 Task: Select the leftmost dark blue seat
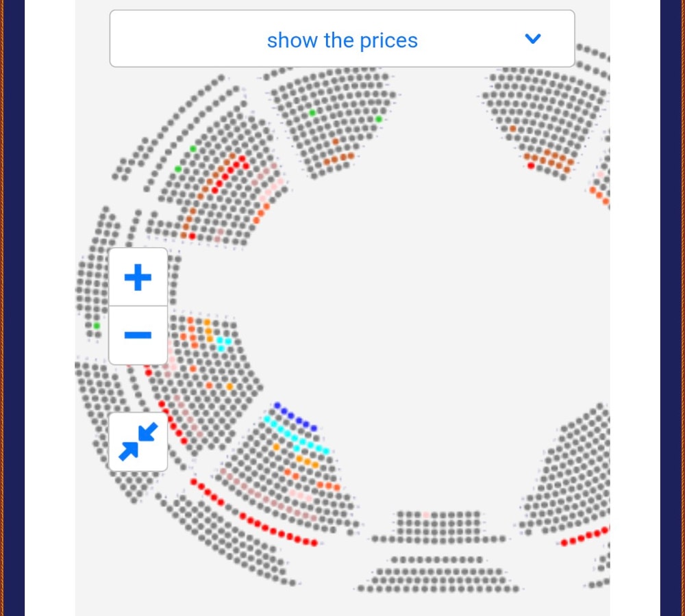277,406
